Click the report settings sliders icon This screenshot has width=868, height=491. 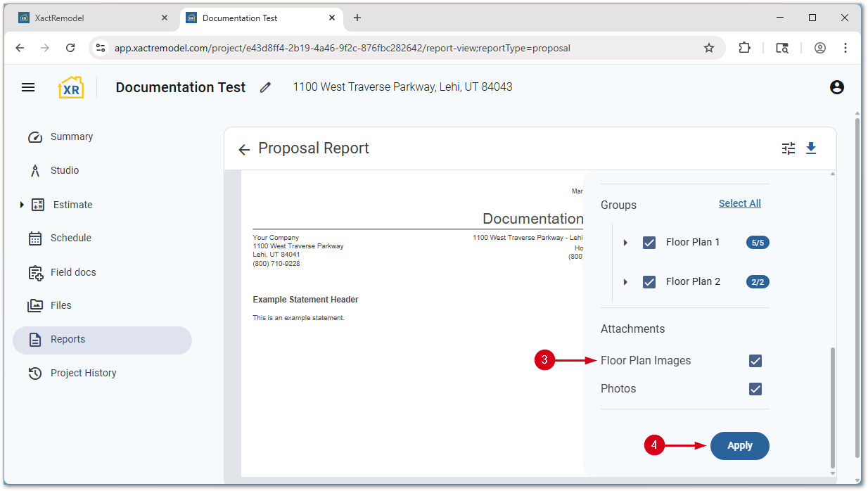click(789, 148)
